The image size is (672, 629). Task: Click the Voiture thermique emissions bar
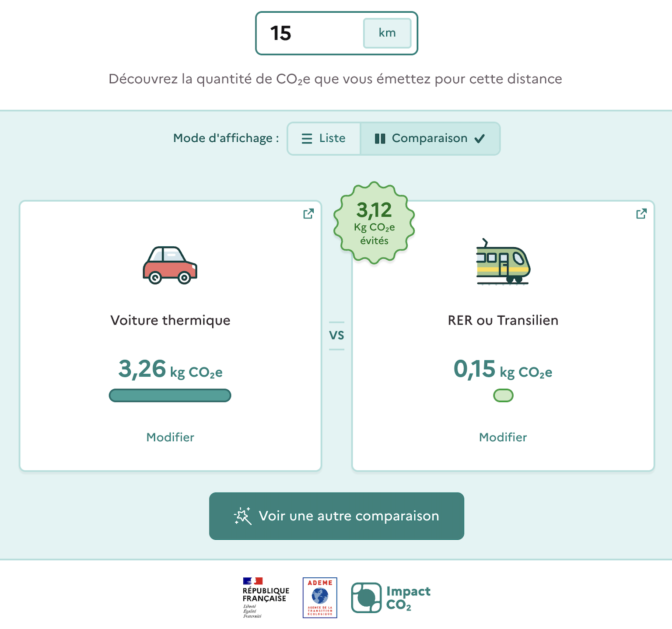coord(170,395)
